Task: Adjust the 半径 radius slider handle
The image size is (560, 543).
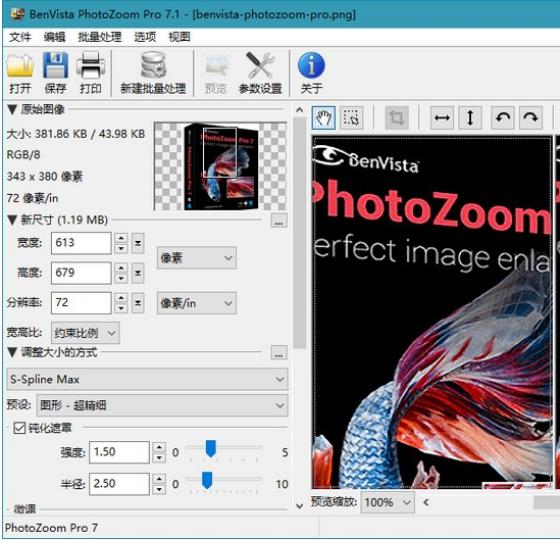Action: (207, 480)
